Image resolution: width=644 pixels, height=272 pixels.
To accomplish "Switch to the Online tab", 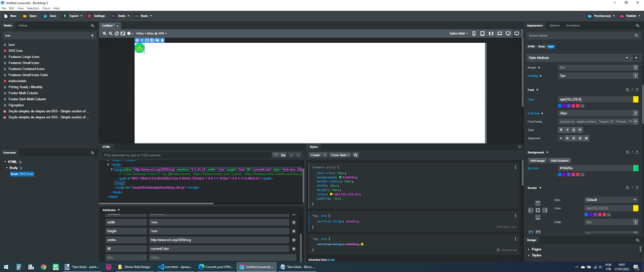I will coord(23,25).
